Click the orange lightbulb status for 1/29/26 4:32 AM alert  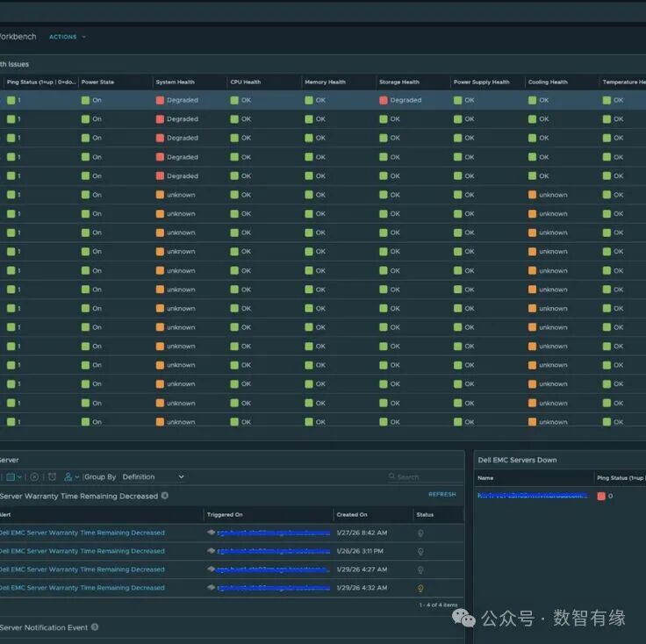[x=420, y=589]
